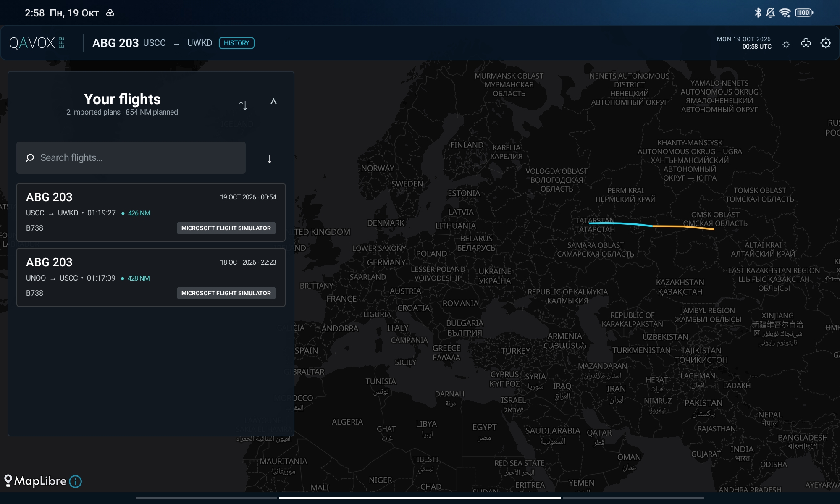Image resolution: width=840 pixels, height=504 pixels.
Task: Tap the muted notifications bell icon in the status bar
Action: [x=770, y=13]
